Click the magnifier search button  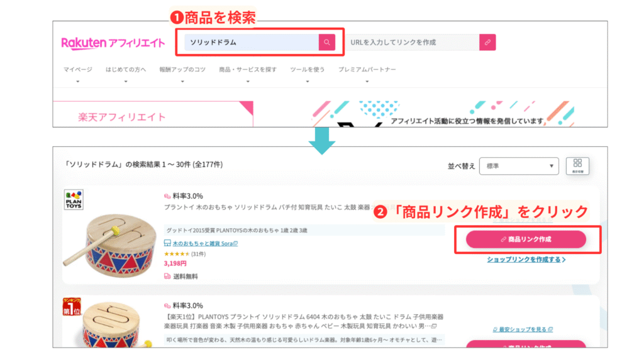click(x=326, y=42)
